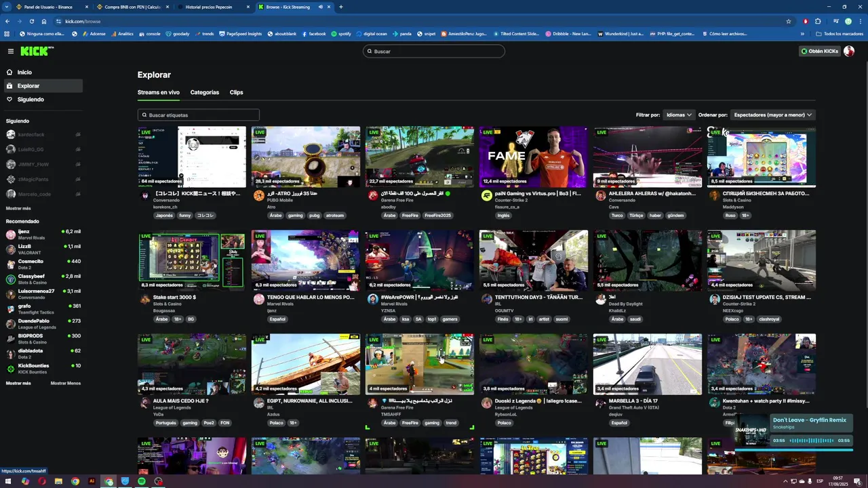
Task: Click the Buscar etiquetas tag search field
Action: coord(199,115)
